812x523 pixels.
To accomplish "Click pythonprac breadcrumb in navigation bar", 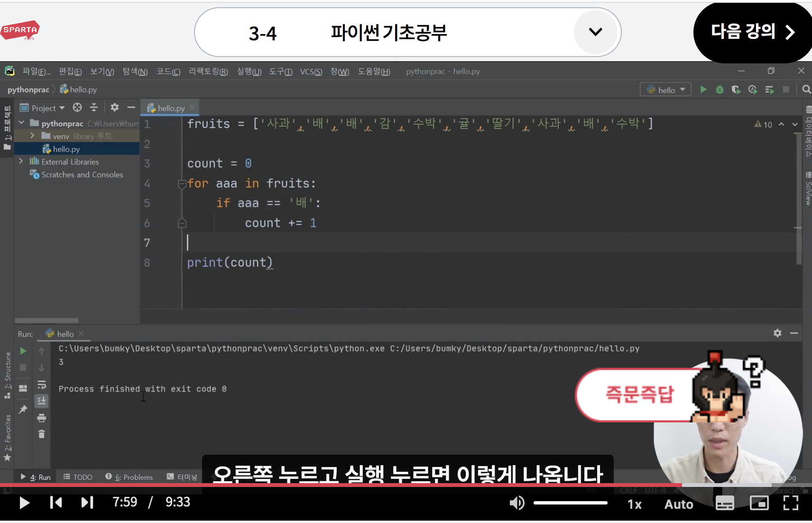I will (x=28, y=90).
